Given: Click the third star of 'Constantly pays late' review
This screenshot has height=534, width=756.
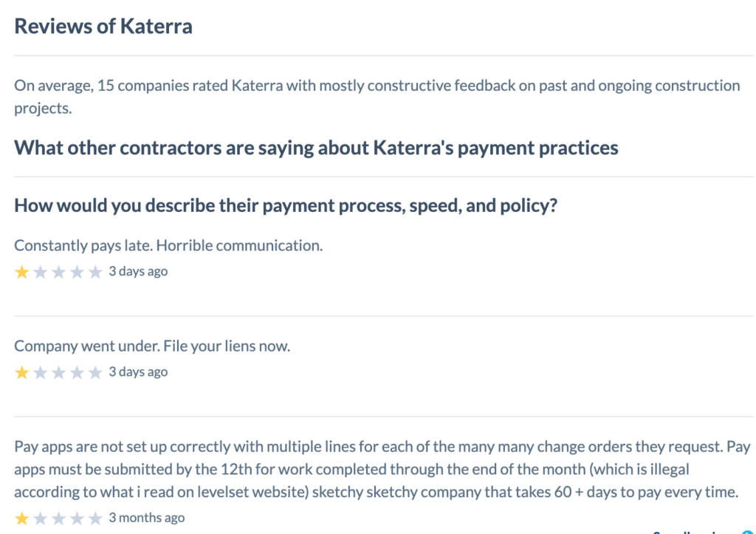Looking at the screenshot, I should [58, 272].
